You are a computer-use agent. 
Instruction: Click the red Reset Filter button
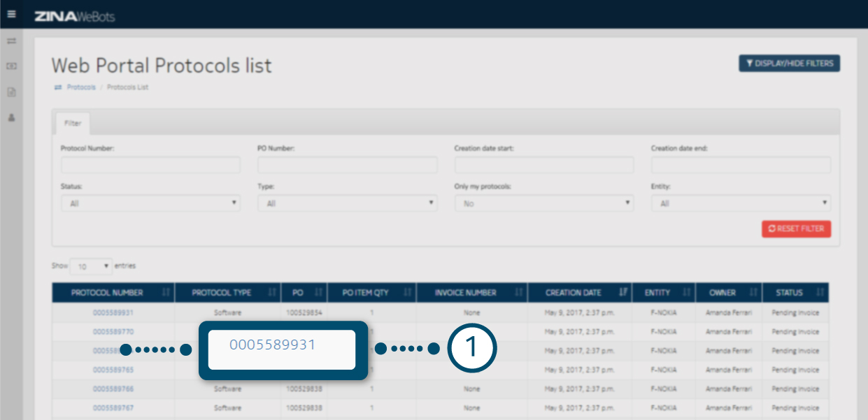pyautogui.click(x=796, y=229)
